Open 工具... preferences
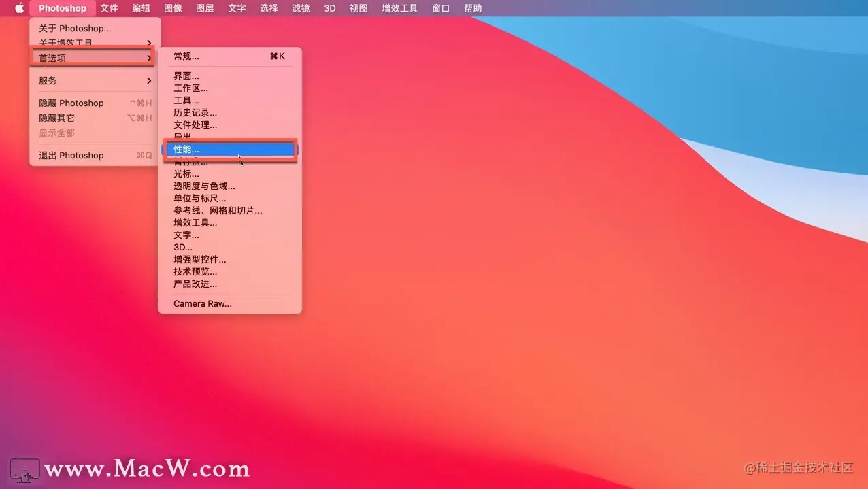The image size is (868, 489). point(230,100)
